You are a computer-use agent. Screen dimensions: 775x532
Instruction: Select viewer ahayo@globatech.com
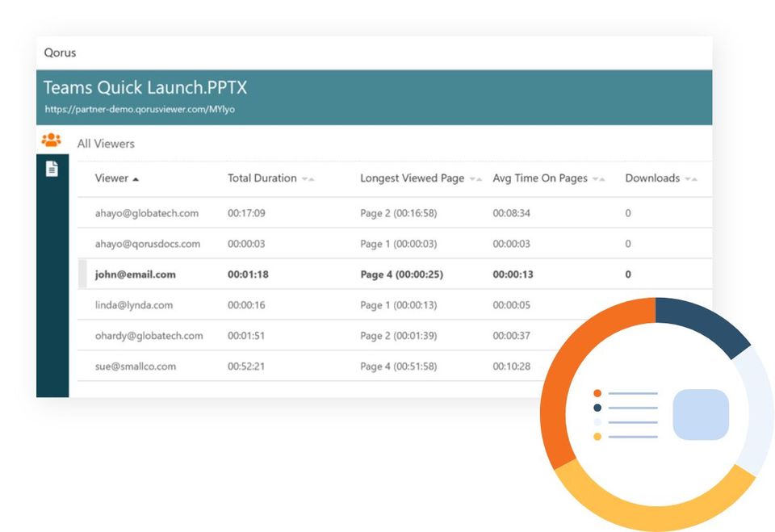pyautogui.click(x=147, y=213)
